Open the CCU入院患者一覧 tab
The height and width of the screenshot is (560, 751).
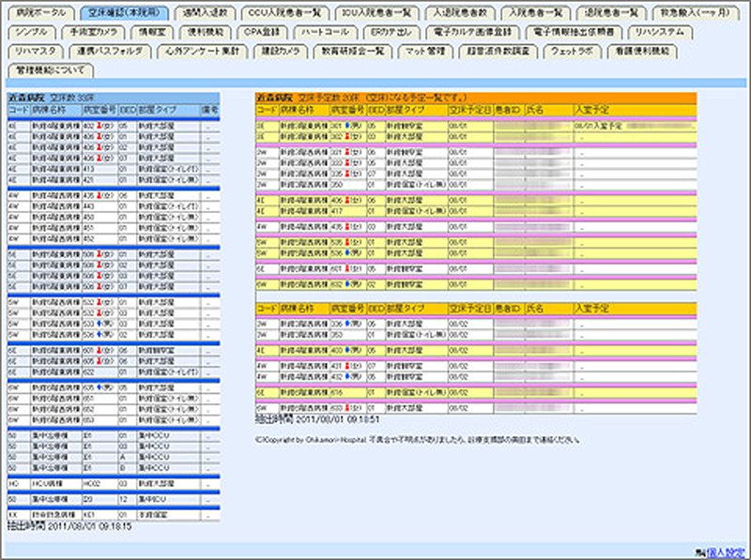click(x=284, y=13)
